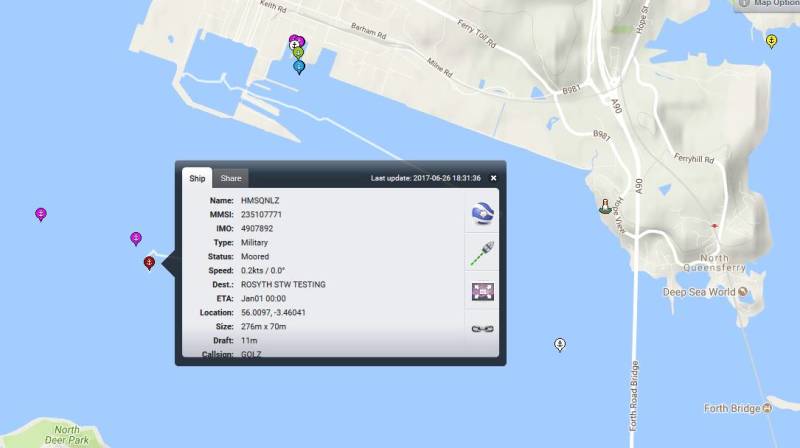Click the green figure marker near Hope View
This screenshot has width=800, height=448.
(x=605, y=206)
